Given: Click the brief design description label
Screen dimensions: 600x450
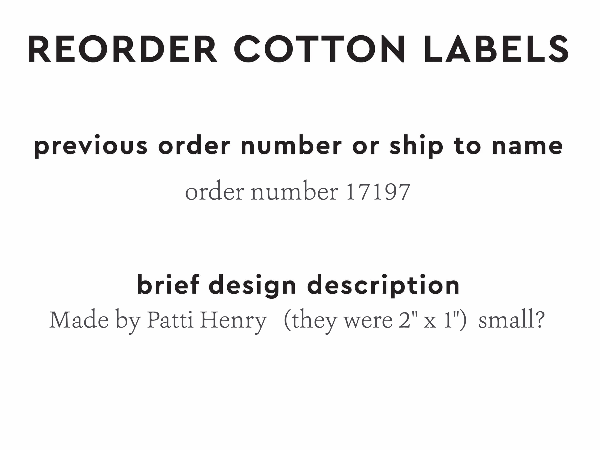Looking at the screenshot, I should [298, 285].
